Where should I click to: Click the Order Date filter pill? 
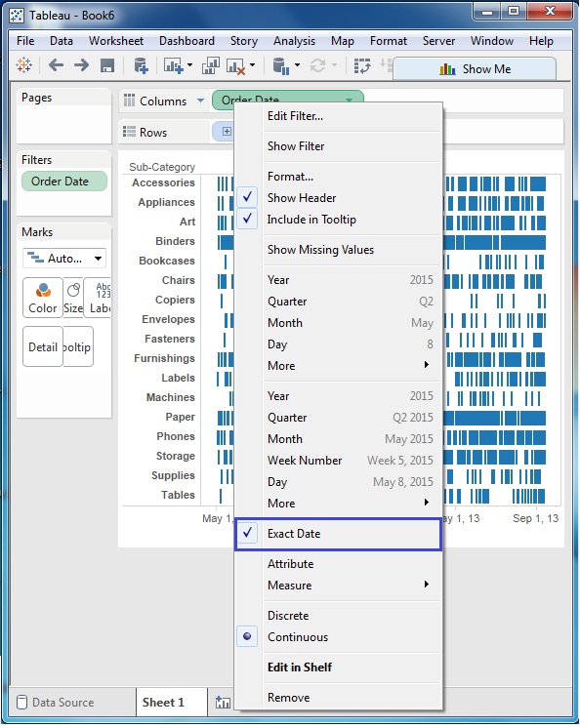coord(64,182)
